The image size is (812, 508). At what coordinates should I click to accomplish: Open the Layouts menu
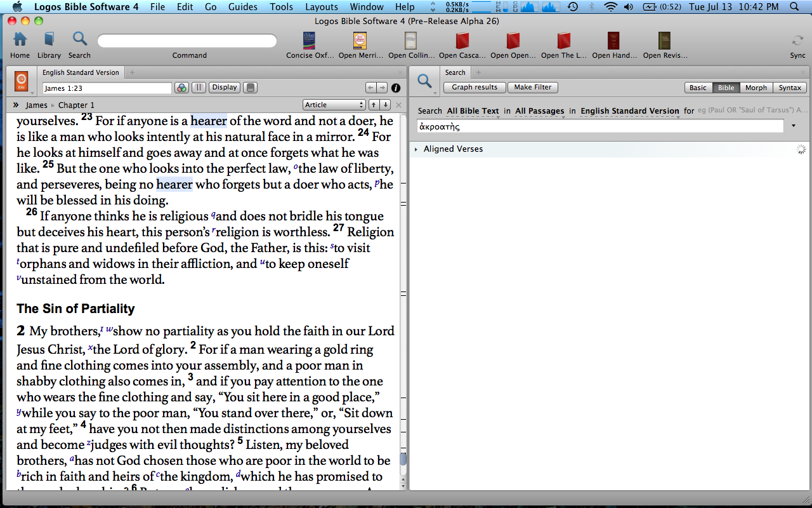[322, 7]
